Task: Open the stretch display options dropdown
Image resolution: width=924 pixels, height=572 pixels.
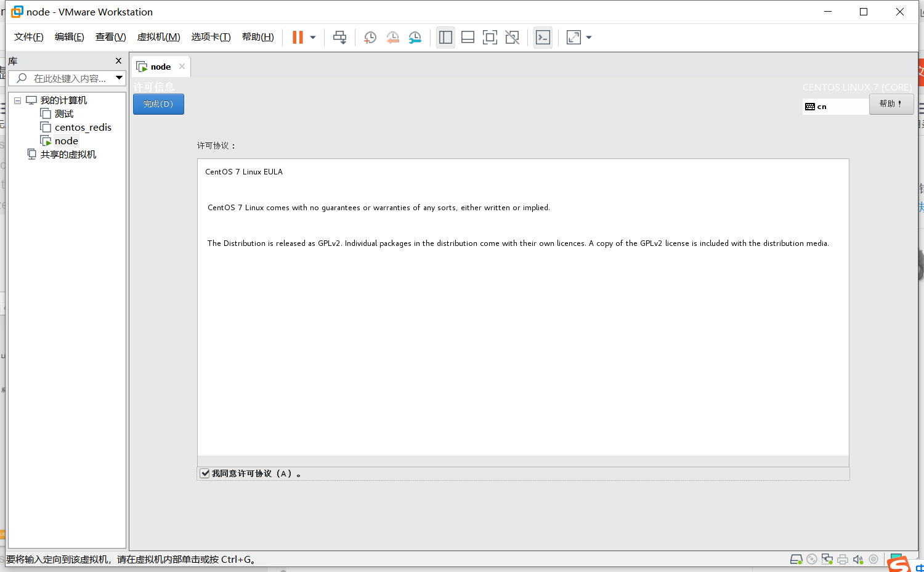Action: tap(589, 38)
